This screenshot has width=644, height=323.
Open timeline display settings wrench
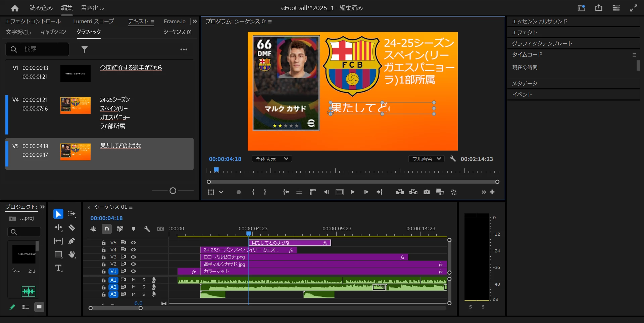click(x=147, y=229)
